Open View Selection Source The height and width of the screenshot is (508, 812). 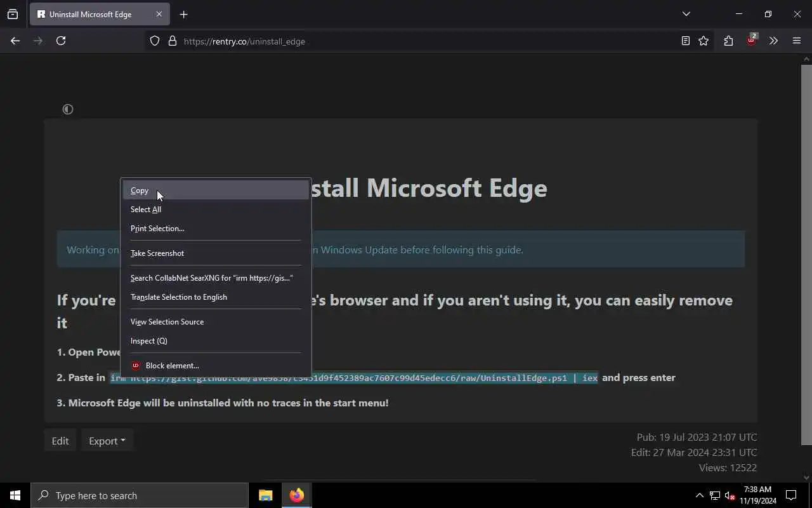tap(216, 322)
